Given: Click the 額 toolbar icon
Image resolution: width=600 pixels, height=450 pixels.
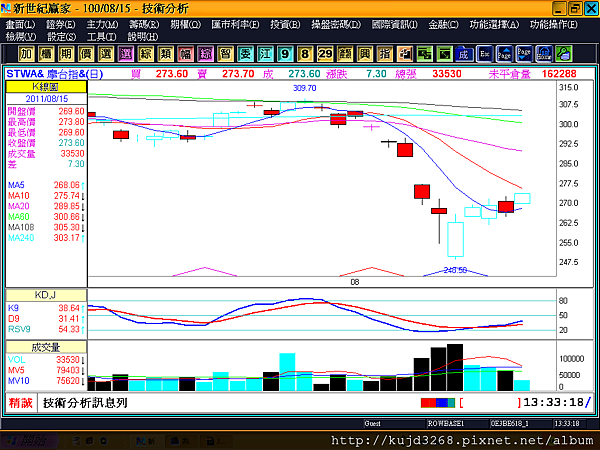Looking at the screenshot, I should coord(345,54).
